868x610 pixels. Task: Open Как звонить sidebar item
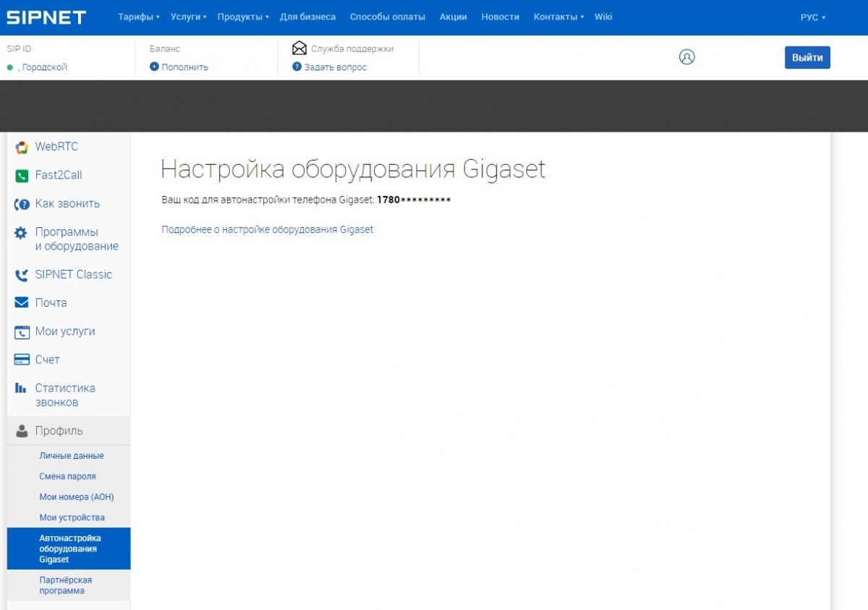69,204
